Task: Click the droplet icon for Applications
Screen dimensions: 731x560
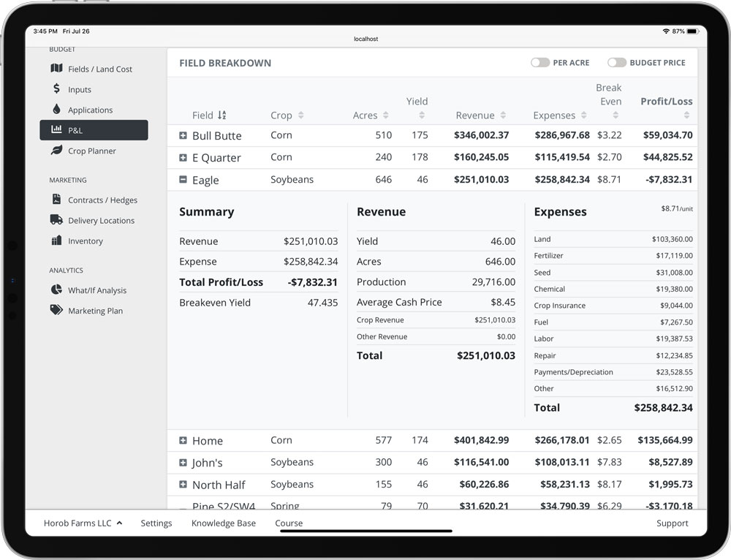Action: pos(56,110)
